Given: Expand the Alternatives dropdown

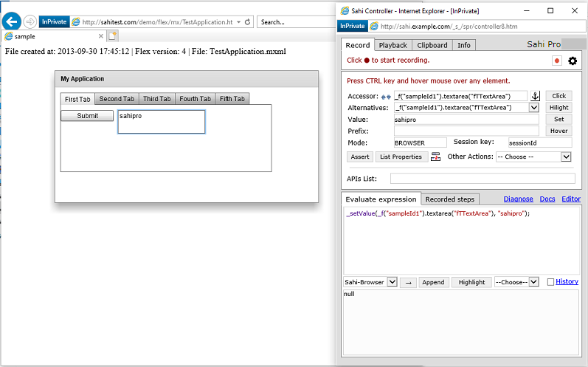Looking at the screenshot, I should [x=534, y=108].
